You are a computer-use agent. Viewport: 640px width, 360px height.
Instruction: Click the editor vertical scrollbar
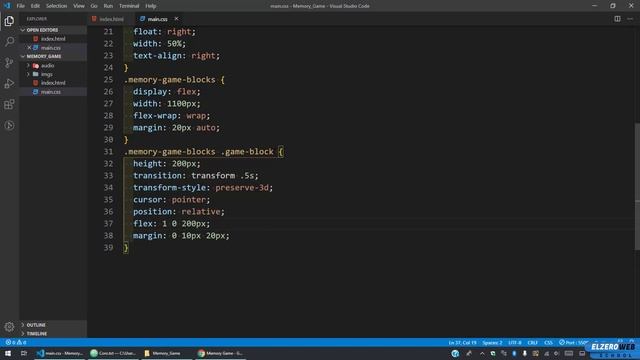point(637,186)
